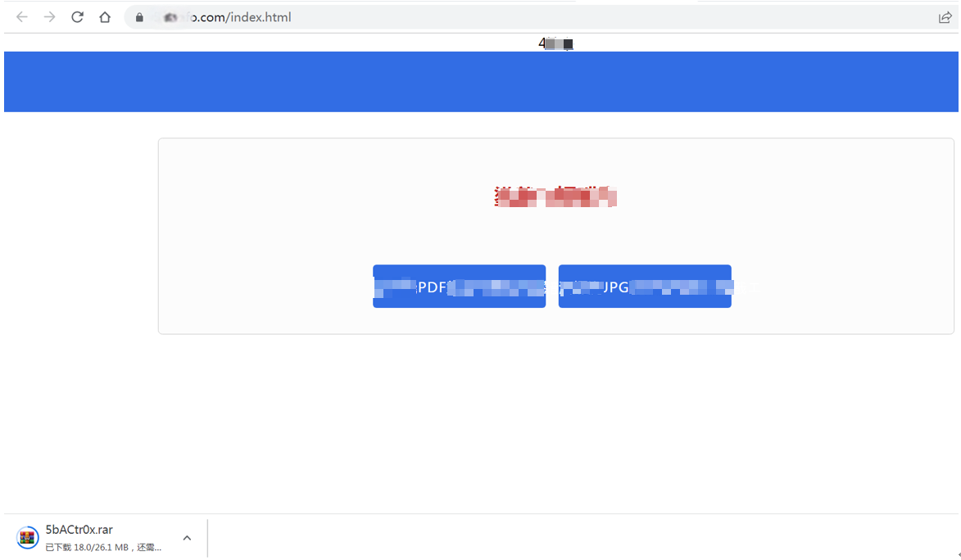Click the red pixelated heading text

(x=555, y=196)
